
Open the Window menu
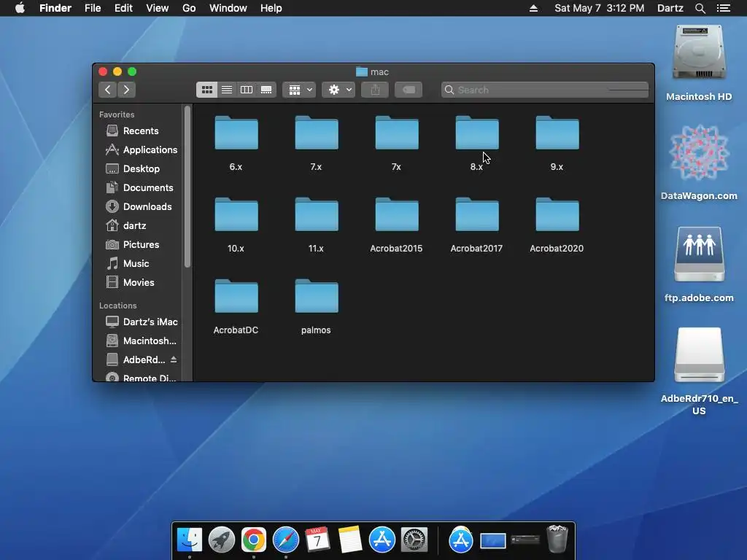[x=228, y=8]
